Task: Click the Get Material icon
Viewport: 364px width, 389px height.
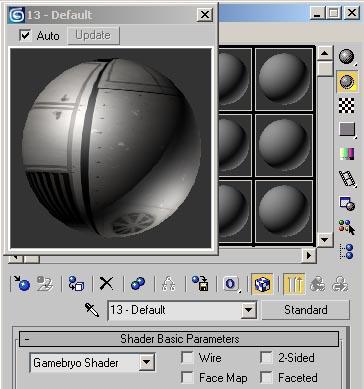Action: (x=22, y=284)
